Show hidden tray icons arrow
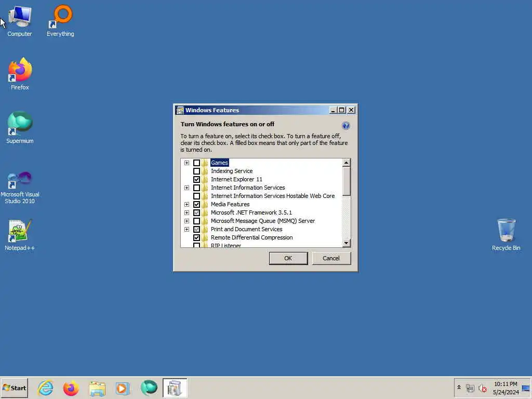Screen dimensions: 532x399 click(459, 388)
